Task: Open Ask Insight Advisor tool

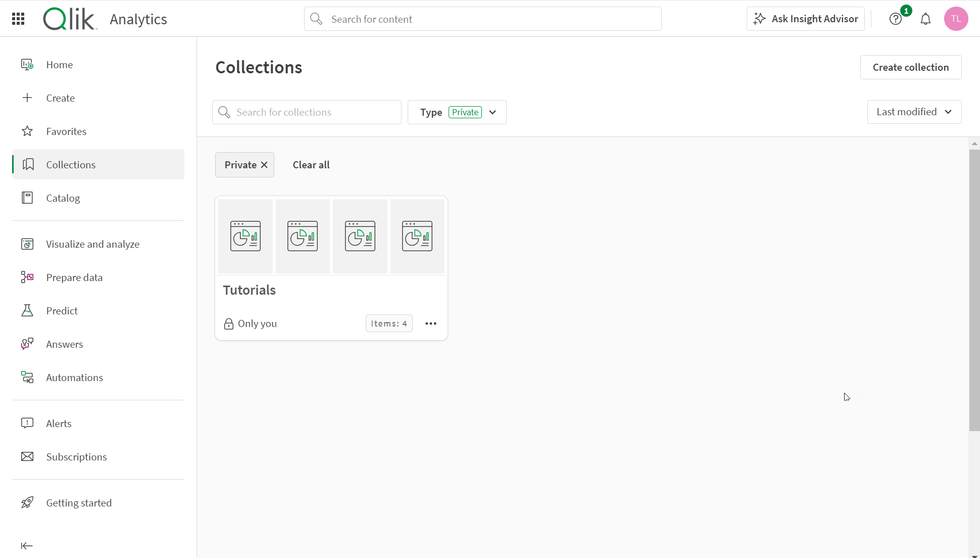Action: (x=806, y=18)
